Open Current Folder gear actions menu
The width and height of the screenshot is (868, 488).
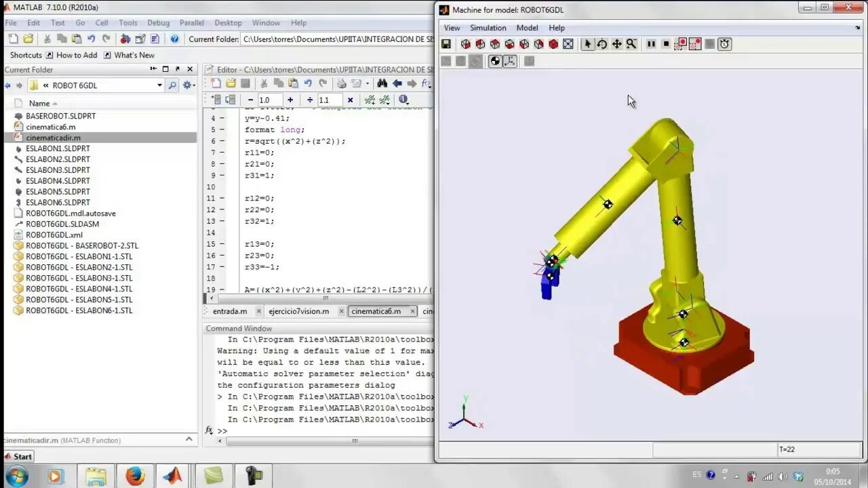coord(189,85)
